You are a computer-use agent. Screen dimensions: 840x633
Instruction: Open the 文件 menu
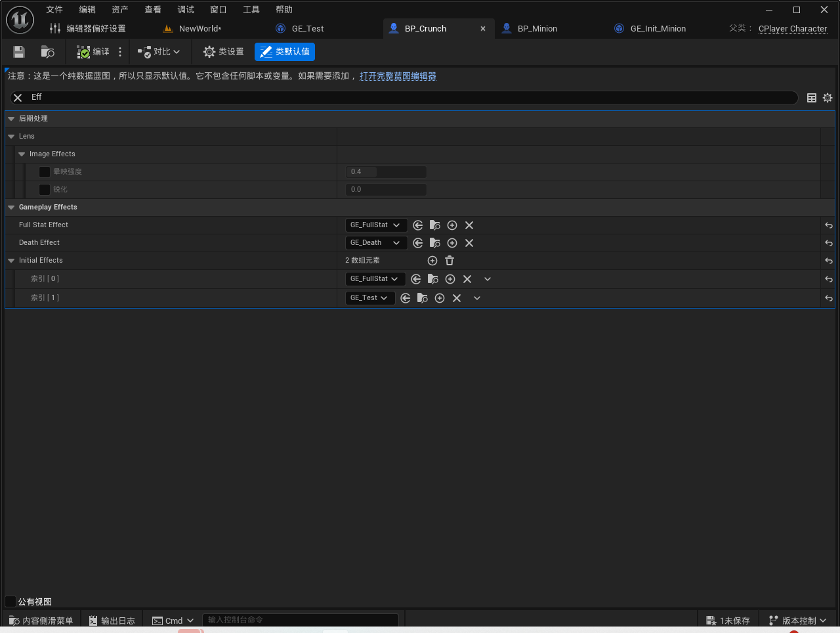[54, 10]
